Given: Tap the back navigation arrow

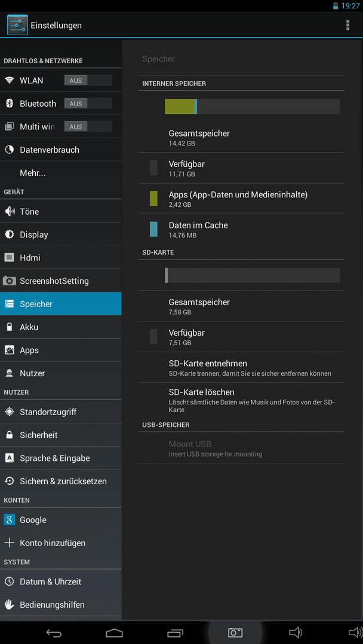Looking at the screenshot, I should pyautogui.click(x=54, y=633).
